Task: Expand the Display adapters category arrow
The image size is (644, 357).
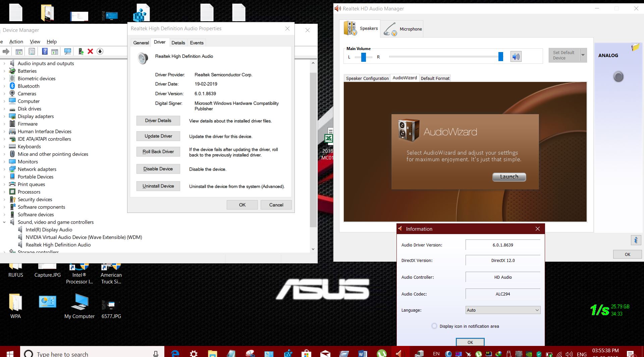Action: (x=4, y=116)
